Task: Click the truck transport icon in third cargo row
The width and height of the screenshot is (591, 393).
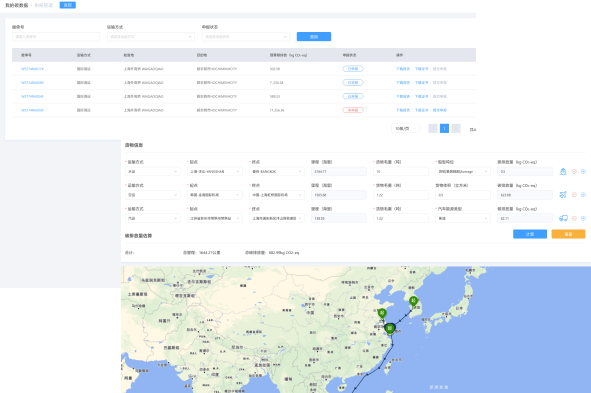Action: (x=563, y=218)
